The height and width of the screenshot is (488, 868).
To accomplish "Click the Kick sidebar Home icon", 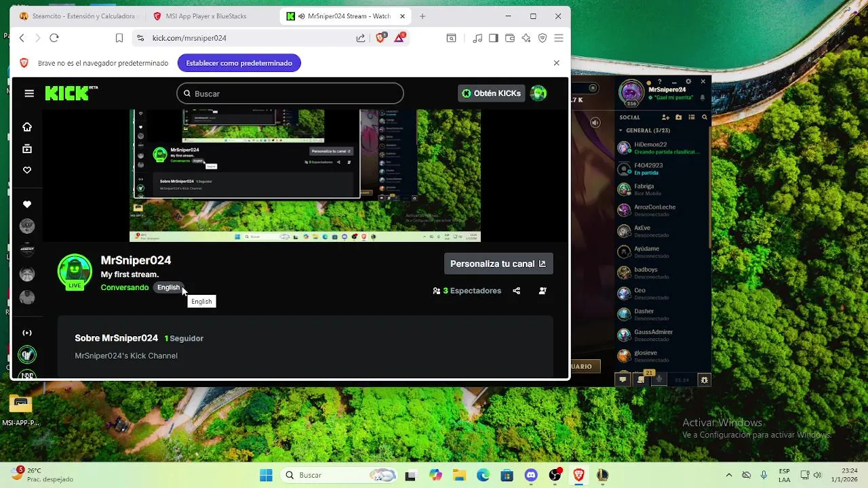I will (x=27, y=127).
